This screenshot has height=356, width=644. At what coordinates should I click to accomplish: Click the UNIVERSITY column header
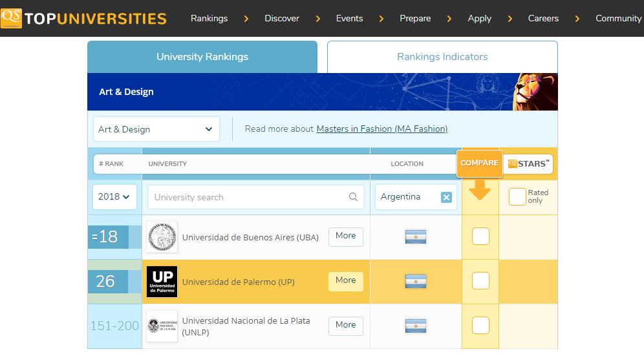click(167, 164)
